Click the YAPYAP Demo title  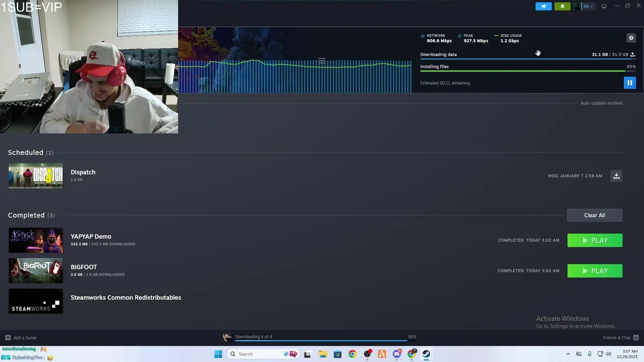(x=91, y=236)
